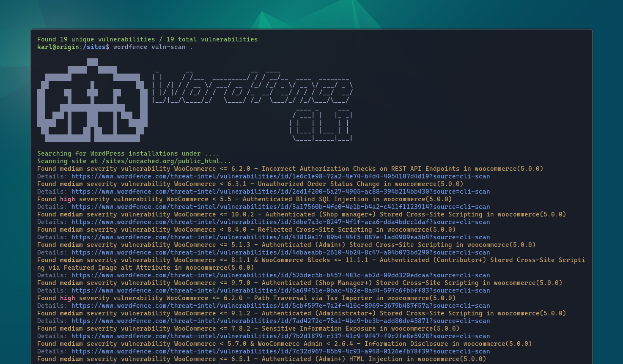Viewport: 623px width, 364px height.
Task: Click the karl@origin prompt text
Action: [58, 47]
